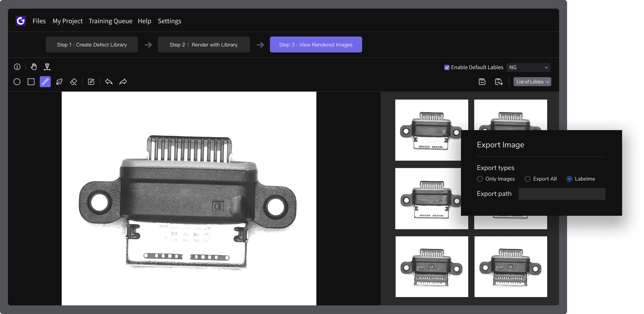Viewport: 644px width, 314px height.
Task: Choose the pen polygon tool
Action: tap(59, 82)
